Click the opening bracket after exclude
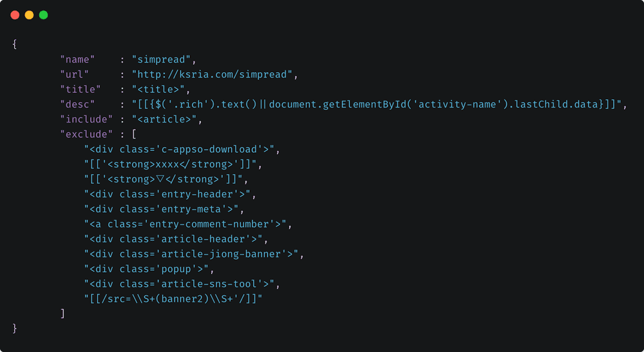The image size is (644, 352). point(134,134)
